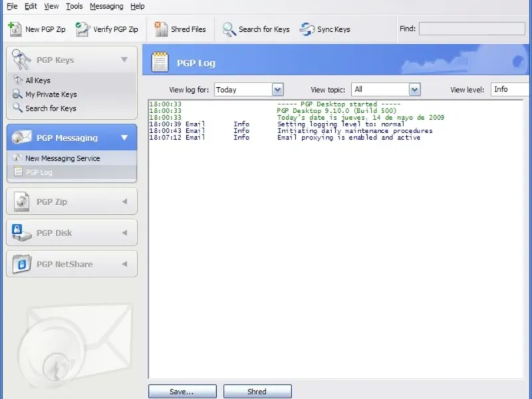
Task: Click the Verify PGP Zip toolbar icon
Action: click(x=82, y=29)
